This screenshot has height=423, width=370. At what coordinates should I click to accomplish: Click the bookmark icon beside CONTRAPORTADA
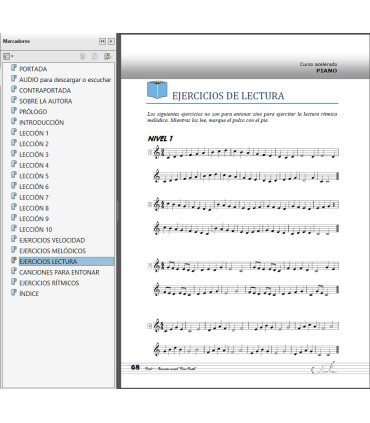point(14,89)
